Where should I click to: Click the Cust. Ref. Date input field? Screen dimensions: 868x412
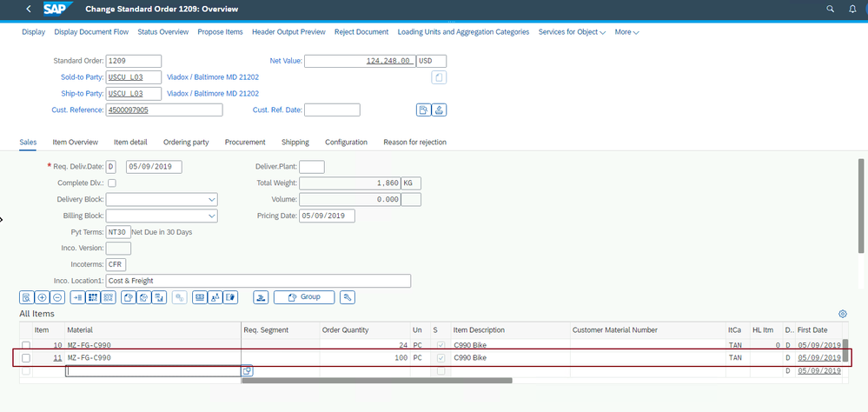[332, 110]
